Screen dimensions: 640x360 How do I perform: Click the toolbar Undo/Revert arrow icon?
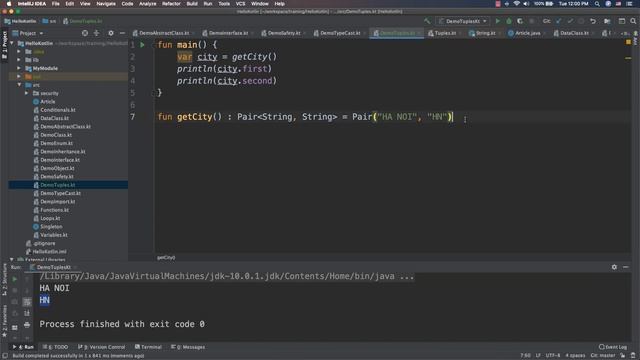point(593,21)
